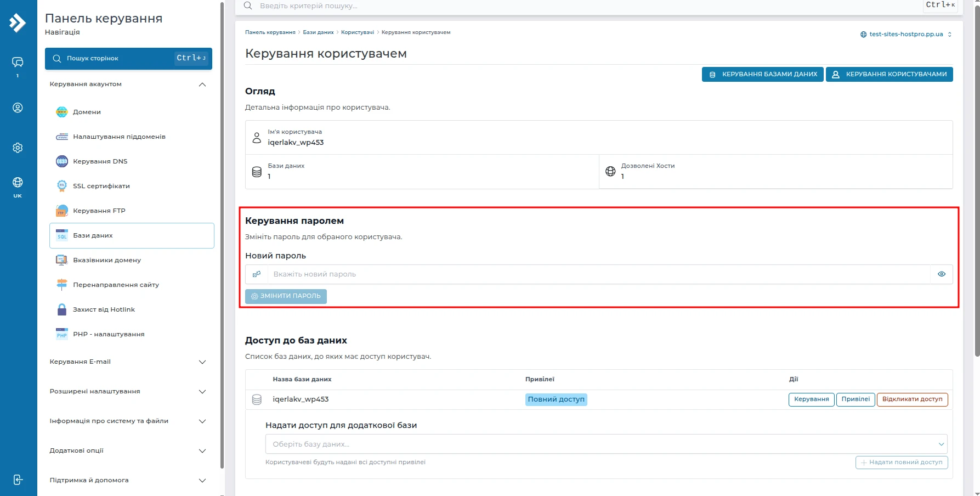Viewport: 980px width, 496px height.
Task: Click the Привілеї button for iqerlakv_wp453
Action: point(856,399)
